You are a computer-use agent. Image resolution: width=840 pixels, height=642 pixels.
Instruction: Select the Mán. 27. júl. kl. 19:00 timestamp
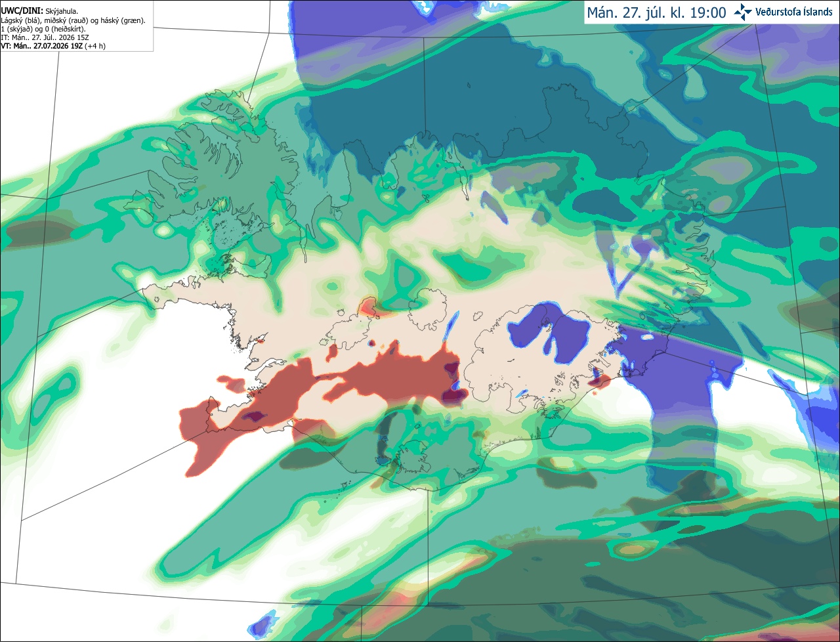coord(656,12)
